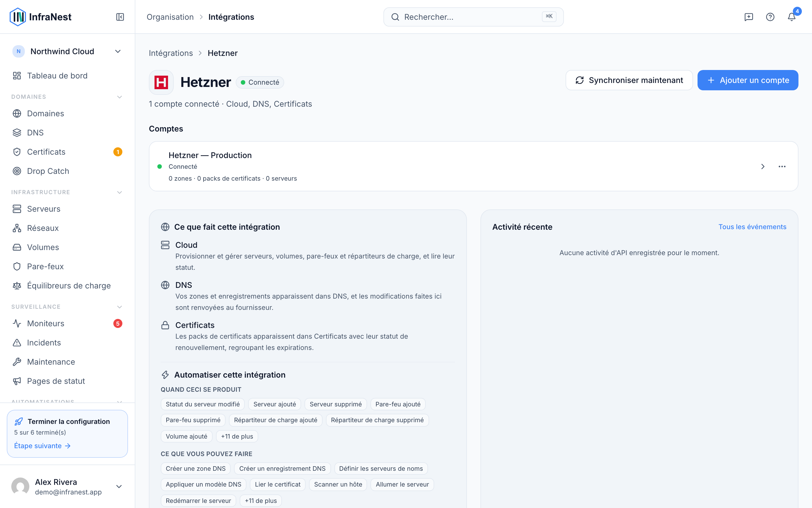Image resolution: width=812 pixels, height=508 pixels.
Task: Click the Pages de statut megaphone icon
Action: coord(17,381)
